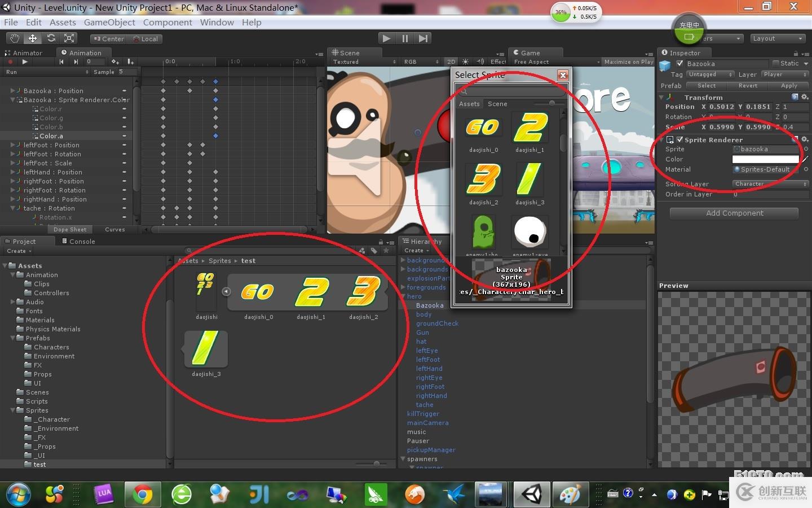Collapse the Prefabs folder
The height and width of the screenshot is (508, 812).
[12, 338]
